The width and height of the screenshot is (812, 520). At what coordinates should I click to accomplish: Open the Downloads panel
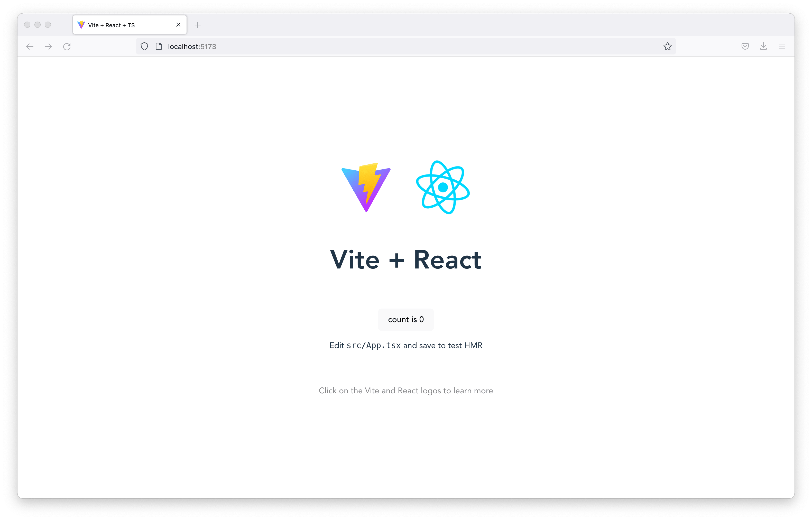[763, 46]
